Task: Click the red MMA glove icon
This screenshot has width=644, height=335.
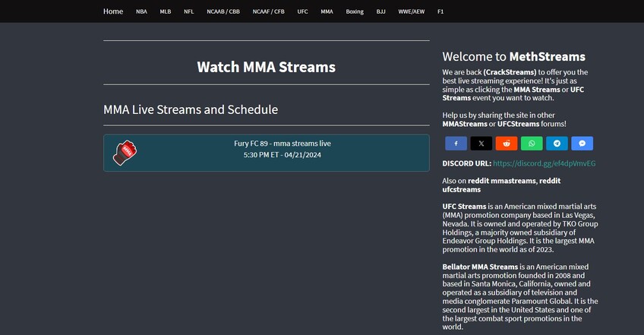Action: (x=125, y=153)
